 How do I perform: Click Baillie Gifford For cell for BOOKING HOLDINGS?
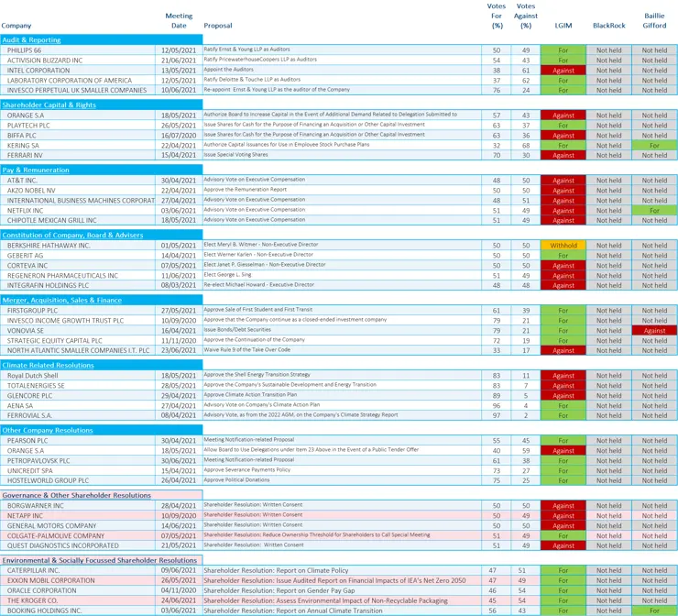654,610
